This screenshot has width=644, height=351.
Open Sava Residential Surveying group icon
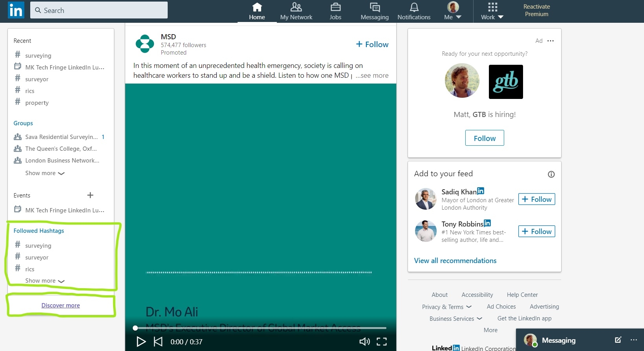[18, 137]
